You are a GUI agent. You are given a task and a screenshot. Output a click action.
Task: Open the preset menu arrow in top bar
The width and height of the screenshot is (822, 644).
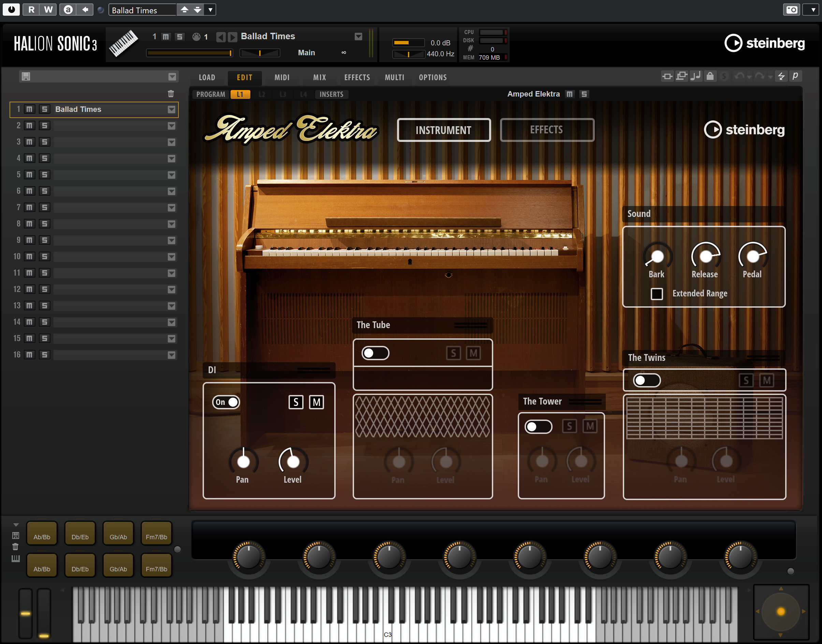210,10
